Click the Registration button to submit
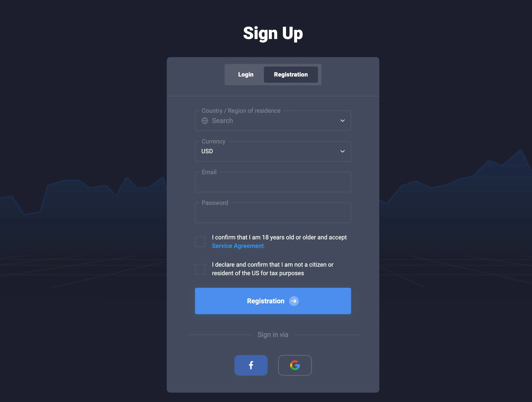The height and width of the screenshot is (402, 532). click(x=273, y=301)
